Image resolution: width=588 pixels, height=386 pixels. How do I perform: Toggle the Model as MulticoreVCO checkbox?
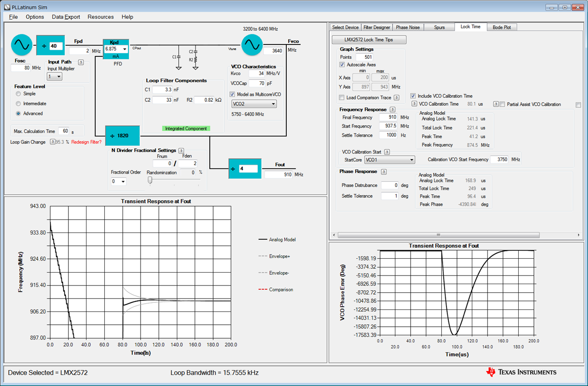point(232,94)
